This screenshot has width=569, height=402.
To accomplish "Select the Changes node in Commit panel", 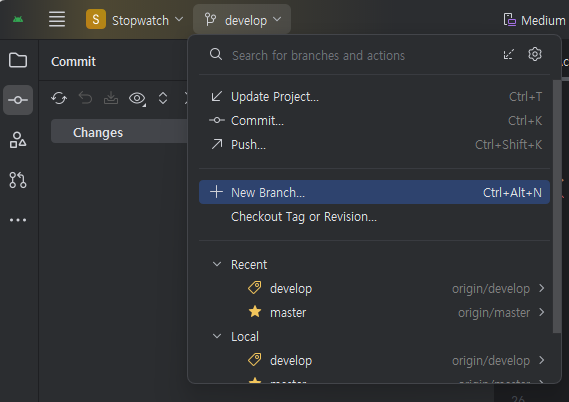I will point(119,132).
